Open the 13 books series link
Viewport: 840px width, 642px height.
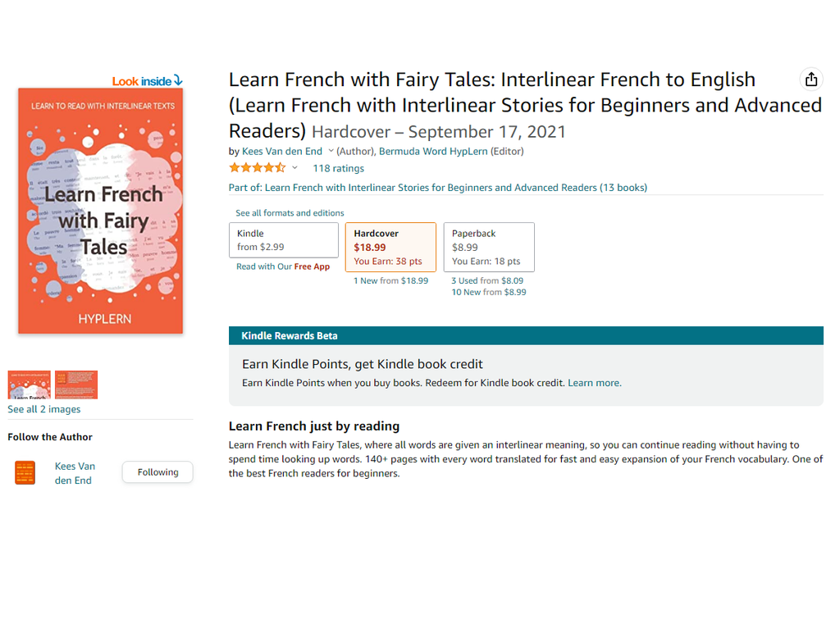[623, 188]
